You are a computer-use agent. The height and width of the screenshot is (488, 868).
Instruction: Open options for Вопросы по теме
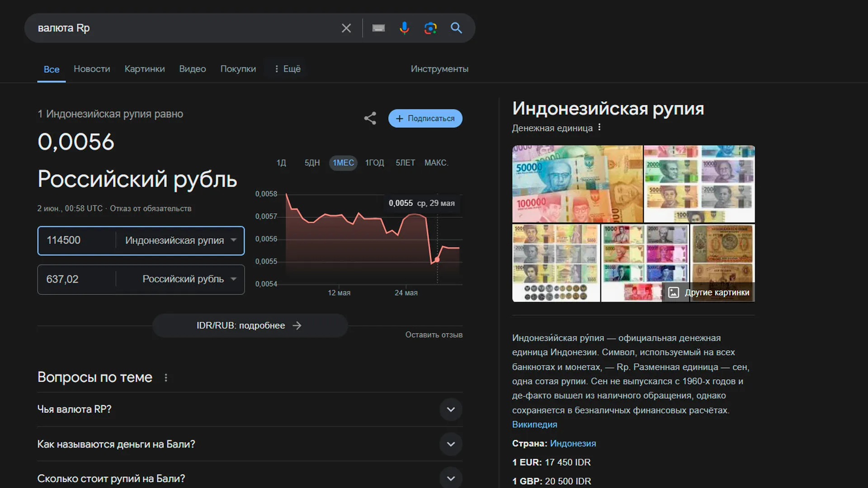pyautogui.click(x=166, y=378)
